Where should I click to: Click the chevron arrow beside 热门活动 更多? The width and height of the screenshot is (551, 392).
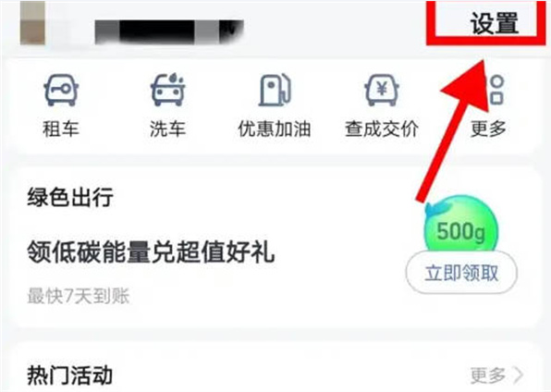point(519,375)
